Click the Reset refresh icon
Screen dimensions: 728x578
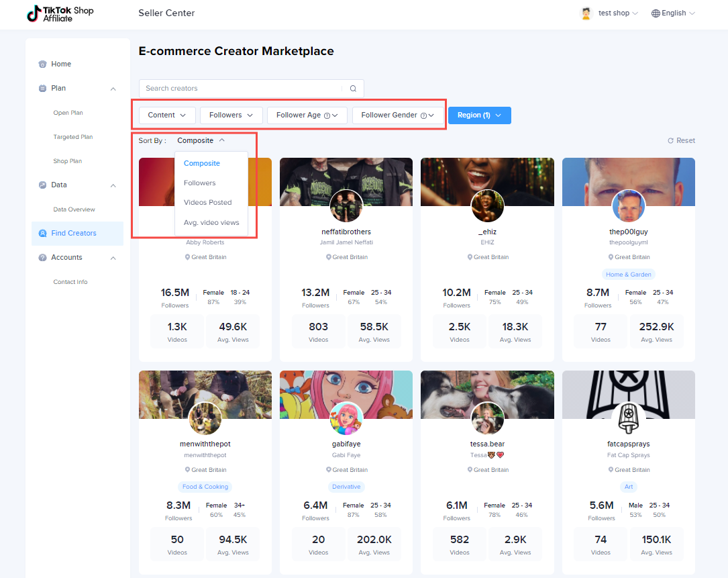click(670, 141)
